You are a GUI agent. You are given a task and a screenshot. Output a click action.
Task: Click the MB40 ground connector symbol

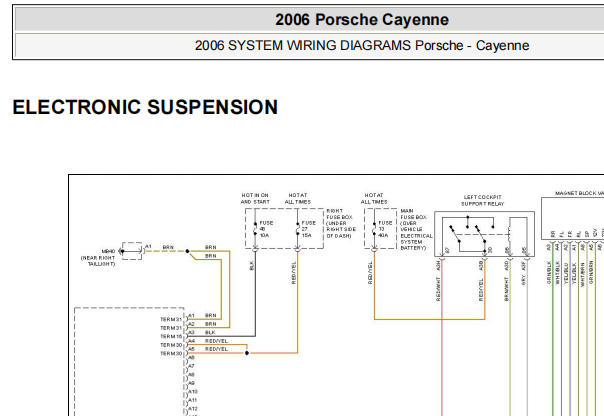tap(132, 251)
